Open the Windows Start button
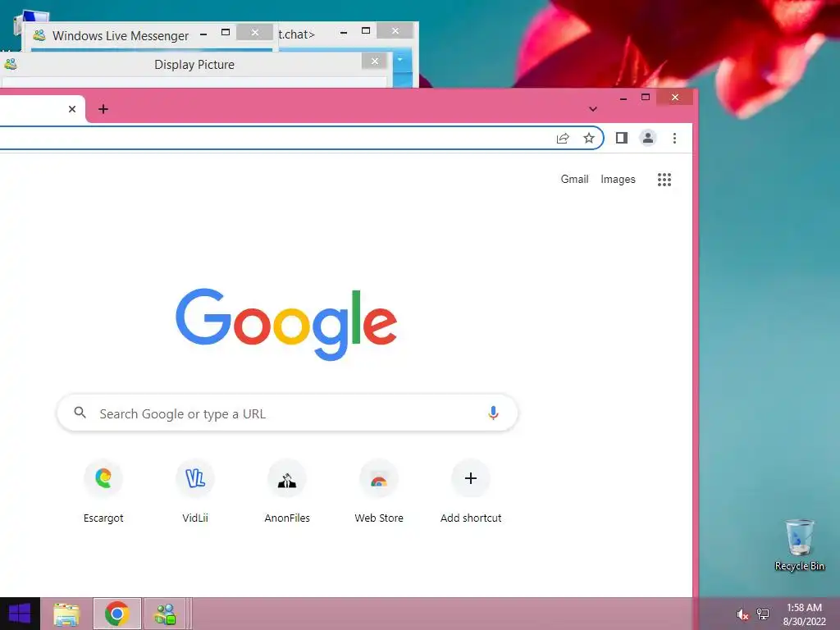This screenshot has width=840, height=630. click(x=20, y=614)
